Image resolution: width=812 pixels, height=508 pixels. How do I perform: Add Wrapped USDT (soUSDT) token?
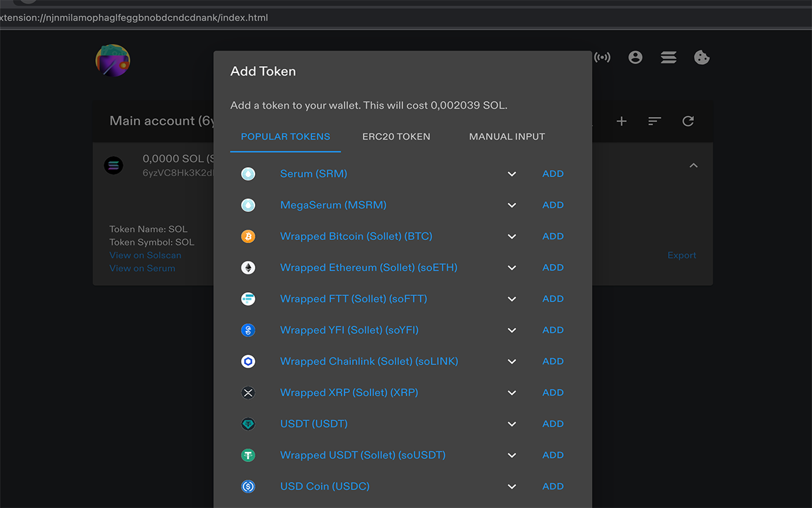pyautogui.click(x=553, y=455)
